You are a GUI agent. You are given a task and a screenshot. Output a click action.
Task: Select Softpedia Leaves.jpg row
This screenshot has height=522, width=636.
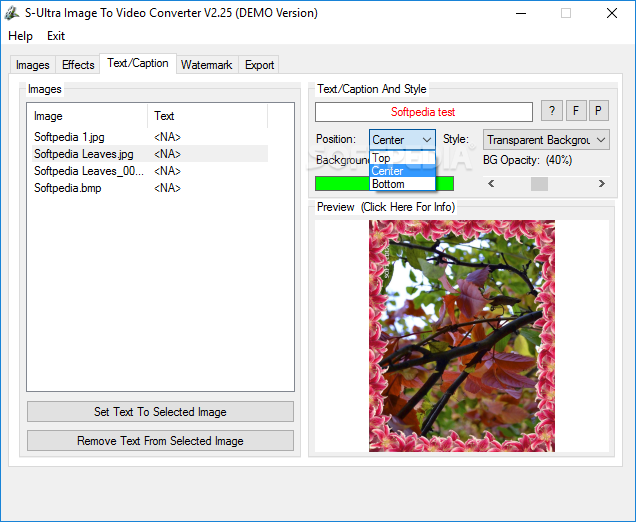[x=150, y=154]
